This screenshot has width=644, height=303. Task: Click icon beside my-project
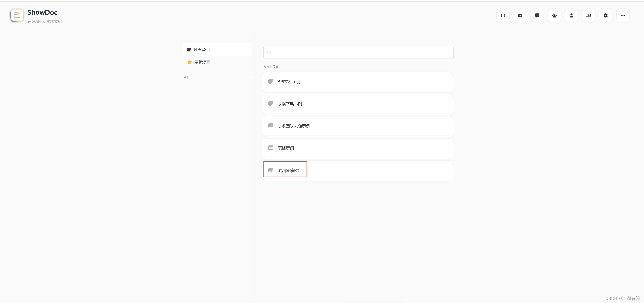click(271, 170)
